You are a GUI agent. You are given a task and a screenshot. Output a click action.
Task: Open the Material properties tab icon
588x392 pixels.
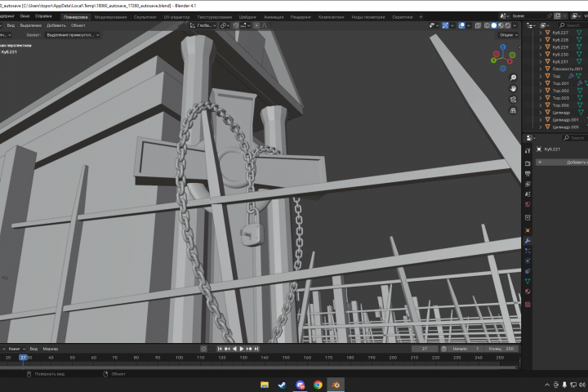528,292
